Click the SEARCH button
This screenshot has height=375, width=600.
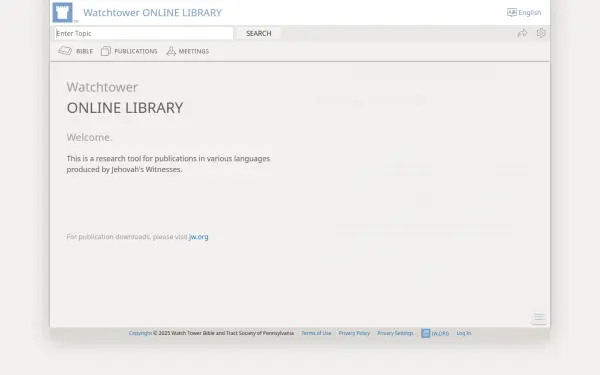point(259,33)
